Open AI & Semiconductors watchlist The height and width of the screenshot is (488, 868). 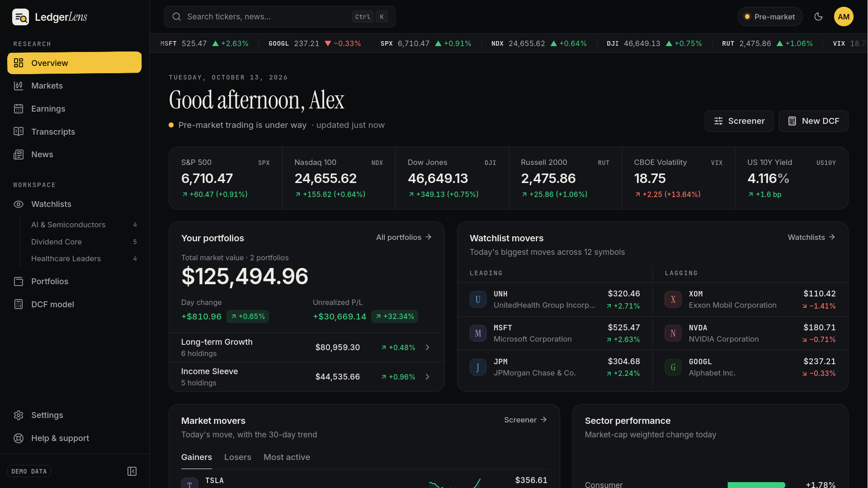tap(84, 225)
